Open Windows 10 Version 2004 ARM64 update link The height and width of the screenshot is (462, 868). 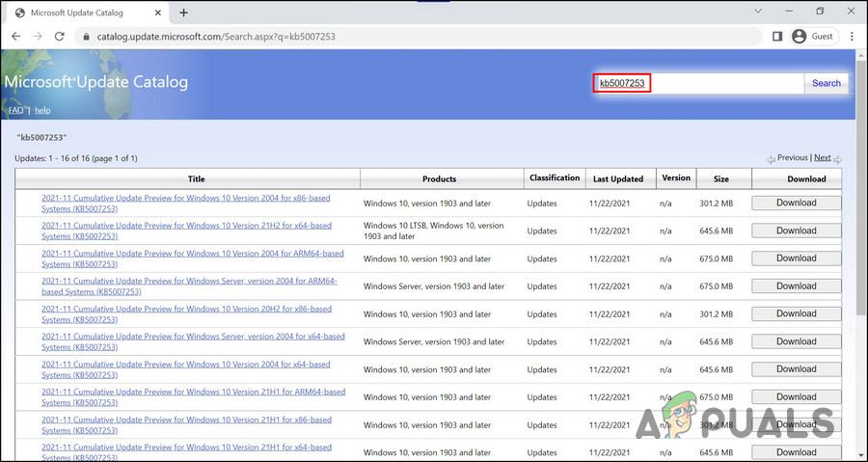[193, 258]
